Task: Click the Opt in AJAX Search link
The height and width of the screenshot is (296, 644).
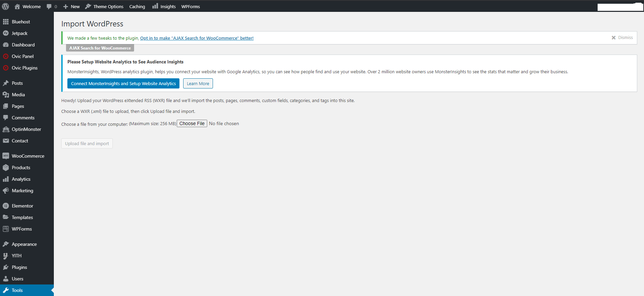Action: [197, 38]
